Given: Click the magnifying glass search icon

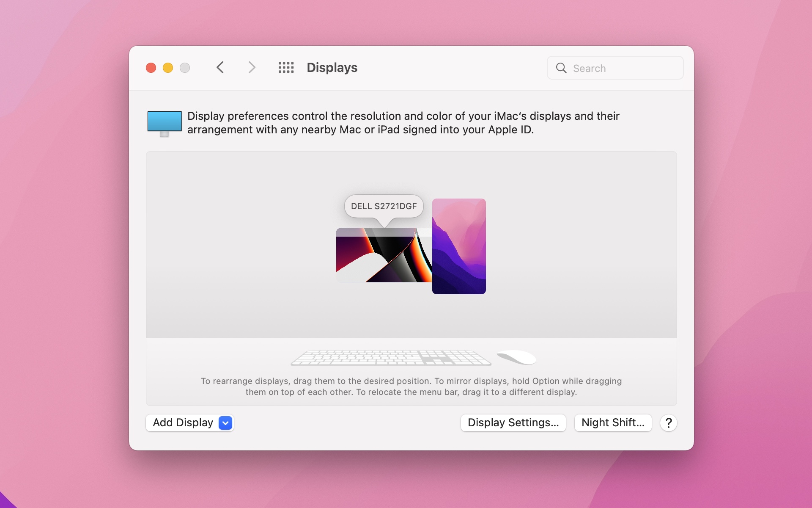Looking at the screenshot, I should 561,68.
